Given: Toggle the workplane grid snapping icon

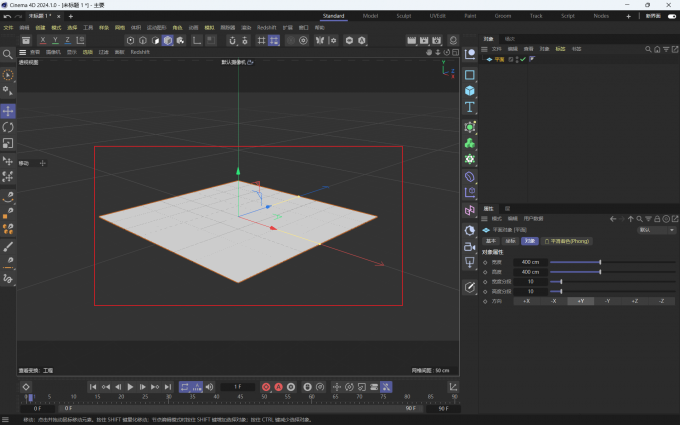Looking at the screenshot, I should pyautogui.click(x=274, y=40).
